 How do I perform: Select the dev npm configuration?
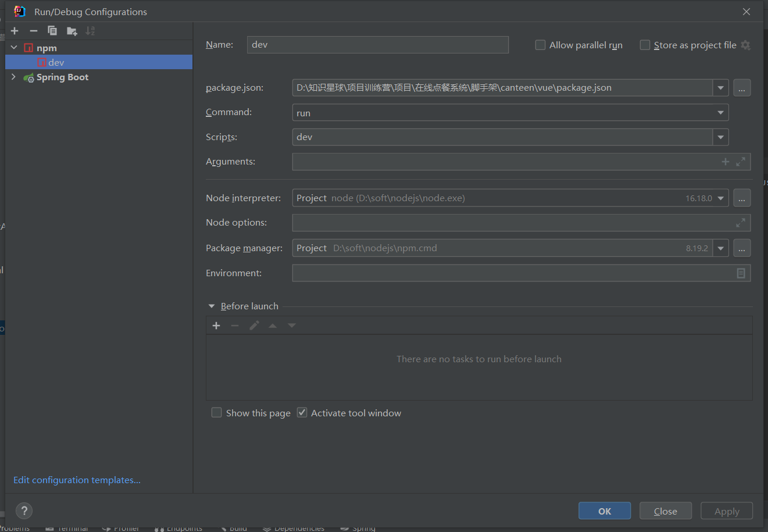tap(99, 62)
